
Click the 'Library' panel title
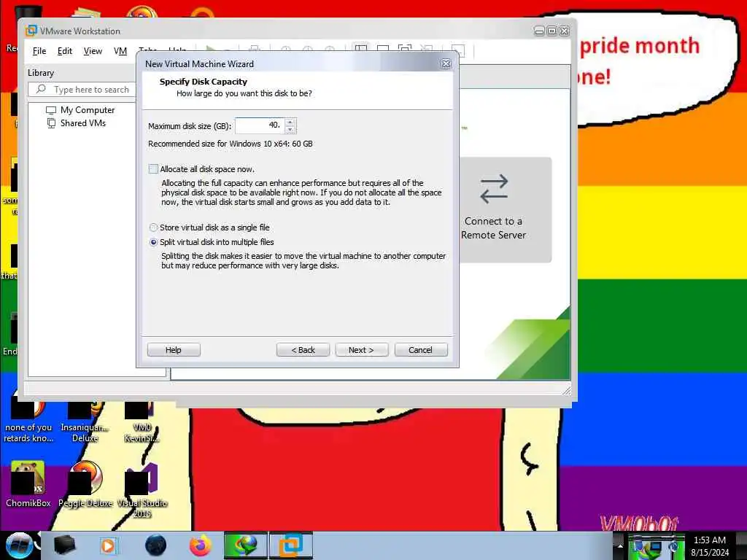[x=41, y=73]
